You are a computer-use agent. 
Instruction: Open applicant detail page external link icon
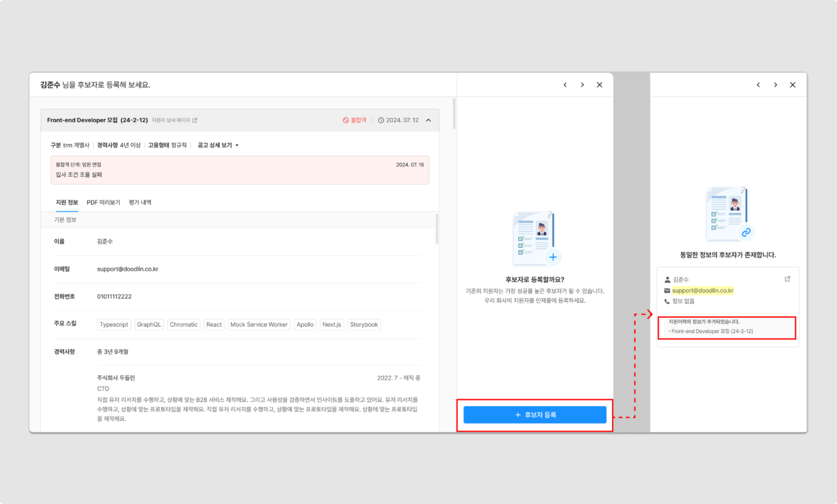pyautogui.click(x=195, y=120)
